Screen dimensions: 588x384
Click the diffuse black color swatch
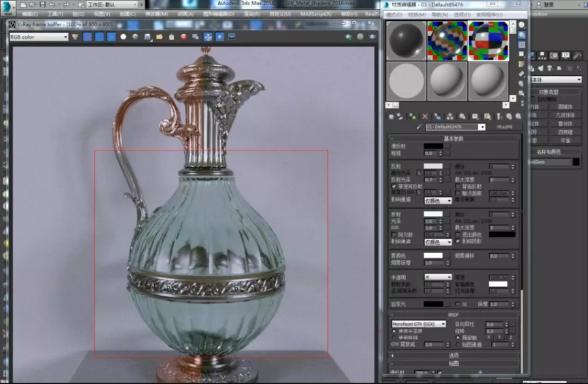tap(433, 146)
